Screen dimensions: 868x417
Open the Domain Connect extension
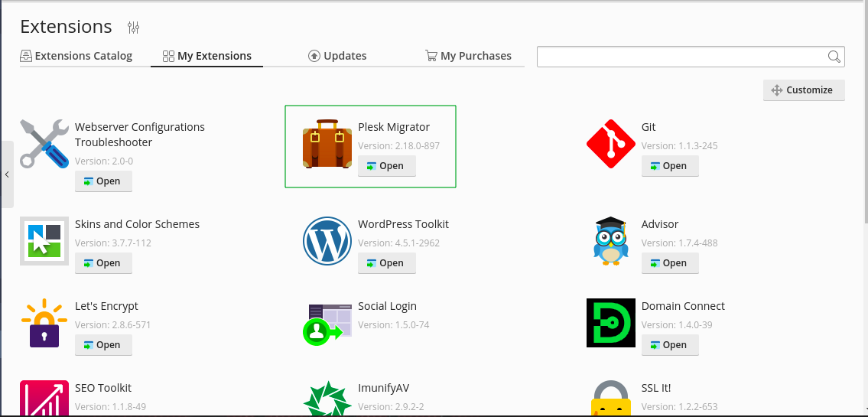tap(670, 344)
